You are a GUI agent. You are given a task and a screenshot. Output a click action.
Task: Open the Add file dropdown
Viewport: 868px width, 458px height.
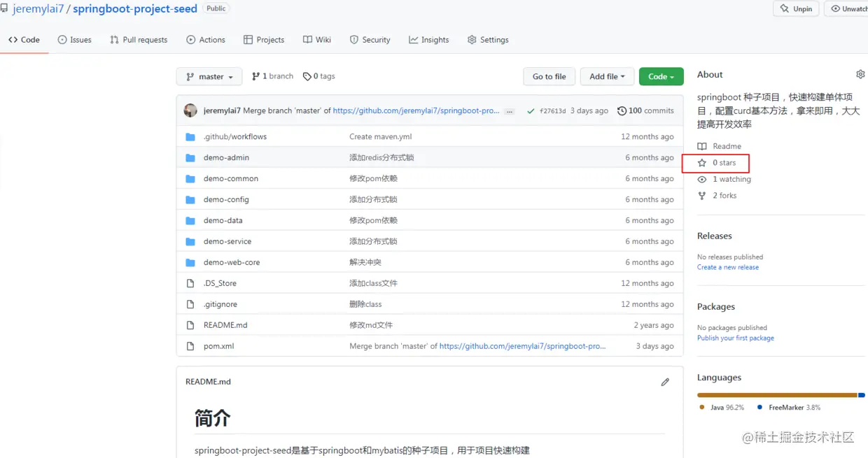coord(607,76)
